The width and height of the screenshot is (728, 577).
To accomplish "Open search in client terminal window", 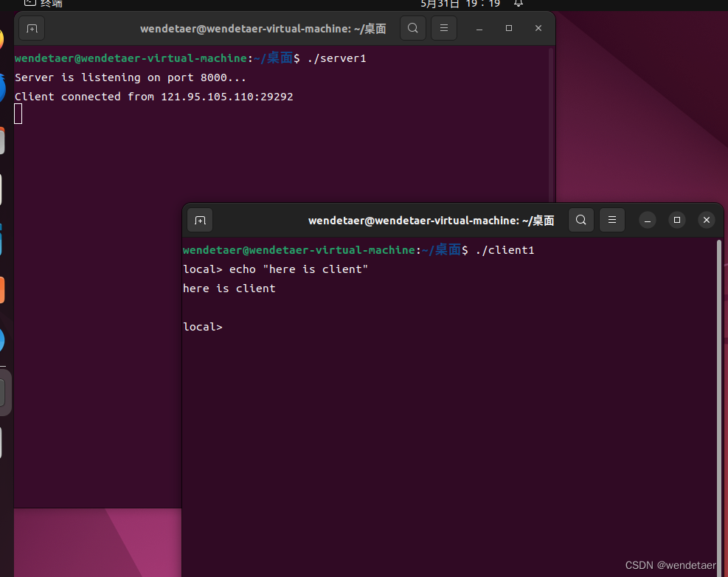I will (x=580, y=220).
